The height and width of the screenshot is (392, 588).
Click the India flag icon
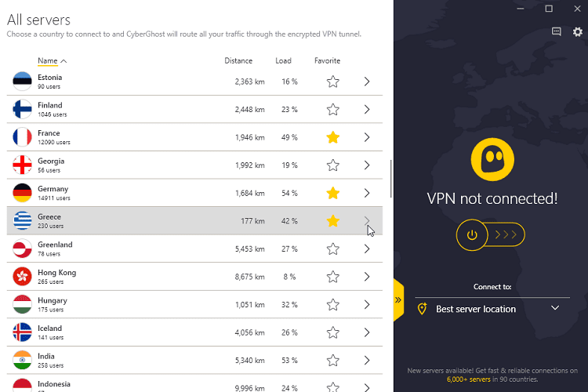pos(22,360)
